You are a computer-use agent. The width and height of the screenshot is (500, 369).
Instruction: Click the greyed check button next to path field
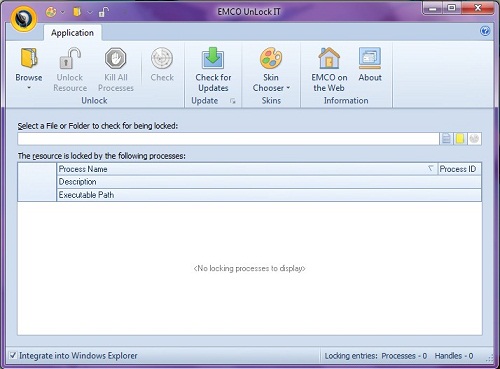pyautogui.click(x=474, y=139)
